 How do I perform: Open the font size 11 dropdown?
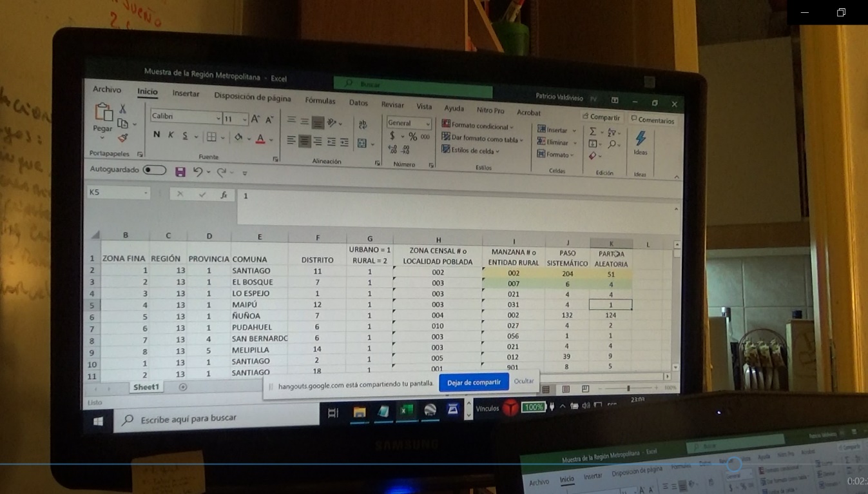[x=244, y=119]
